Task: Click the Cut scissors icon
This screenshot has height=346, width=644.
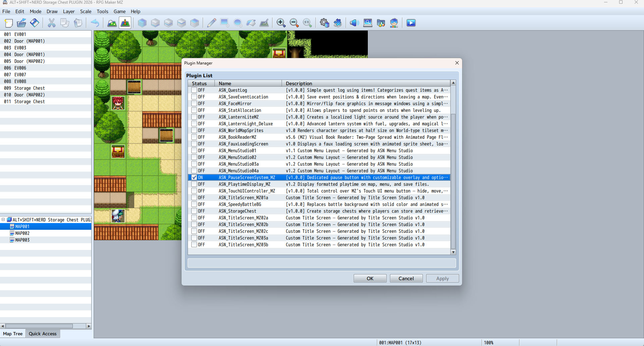Action: (52, 23)
